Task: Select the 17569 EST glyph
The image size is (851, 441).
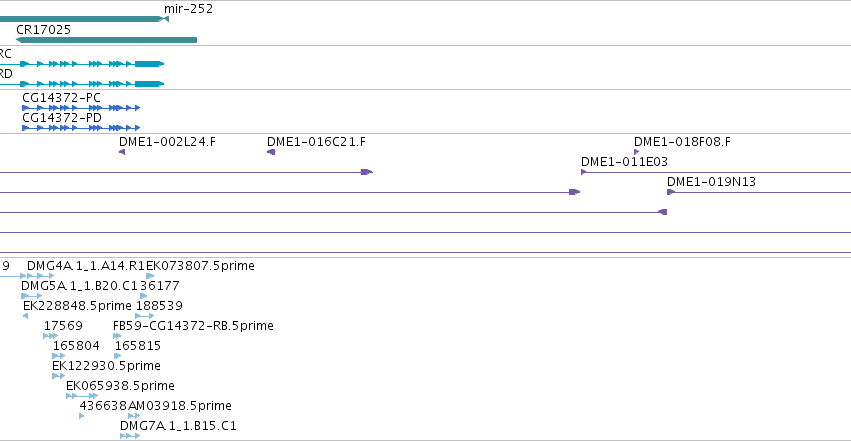Action: (50, 336)
